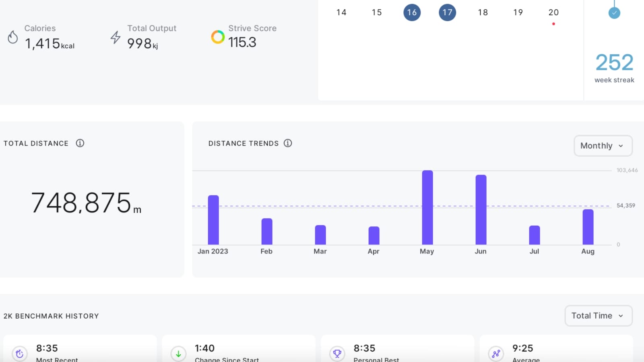The image size is (644, 362).
Task: Select highlighted day 17 in calendar
Action: (447, 12)
